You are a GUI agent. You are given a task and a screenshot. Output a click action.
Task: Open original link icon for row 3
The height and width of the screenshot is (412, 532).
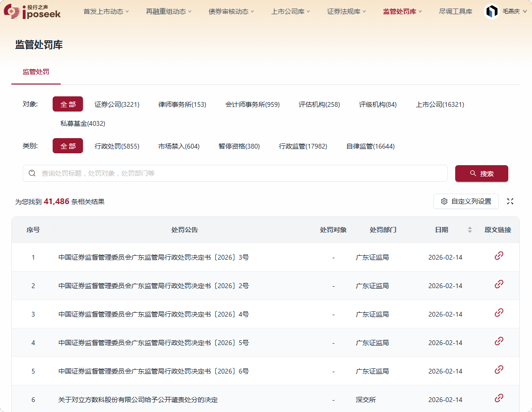(498, 313)
